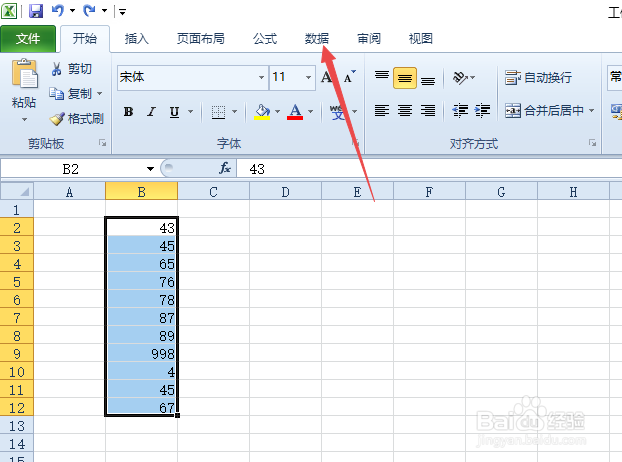This screenshot has width=622, height=462.
Task: Align text right
Action: click(x=428, y=110)
